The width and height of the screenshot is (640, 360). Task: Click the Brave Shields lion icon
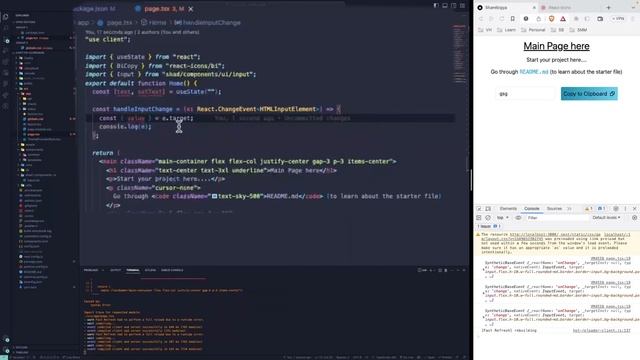coord(551,19)
